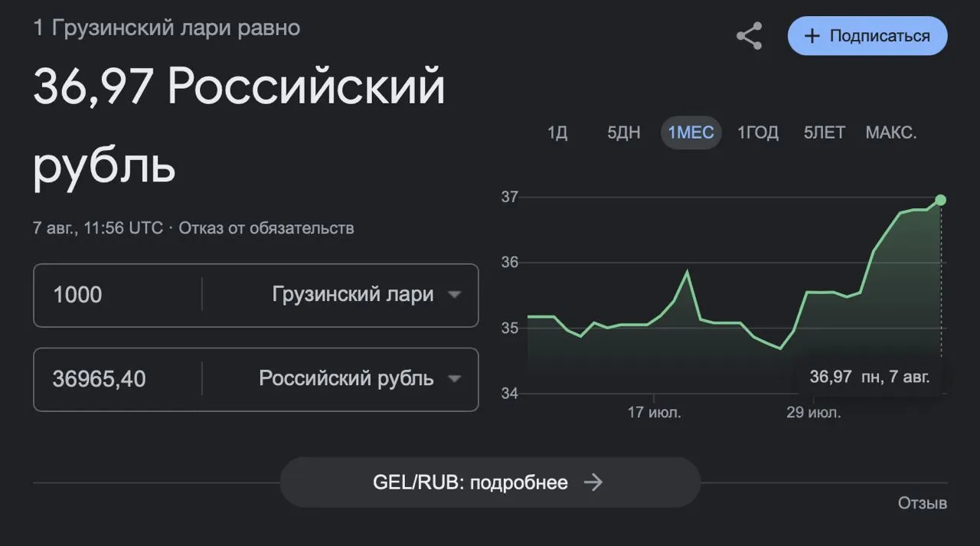This screenshot has width=980, height=546.
Task: Focus the 1000 lari amount field
Action: [119, 295]
